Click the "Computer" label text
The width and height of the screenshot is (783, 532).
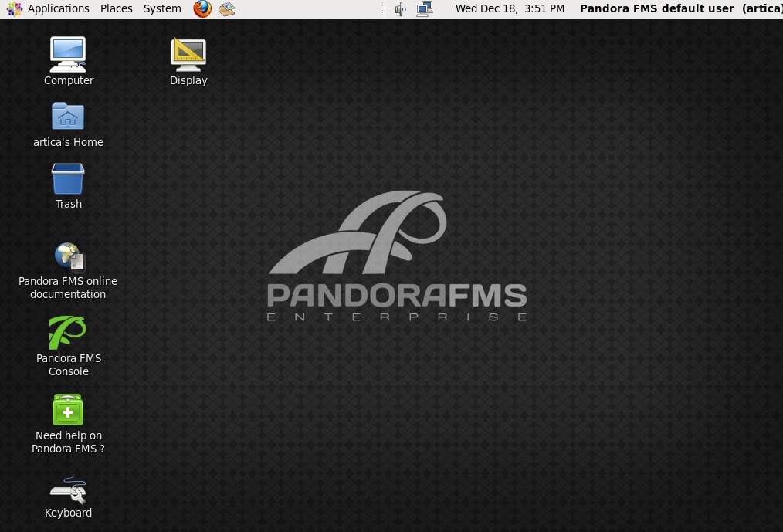pyautogui.click(x=69, y=80)
